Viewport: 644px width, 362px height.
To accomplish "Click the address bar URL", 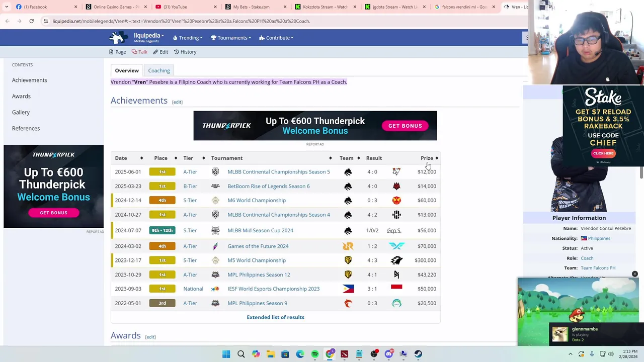I will coord(181,21).
